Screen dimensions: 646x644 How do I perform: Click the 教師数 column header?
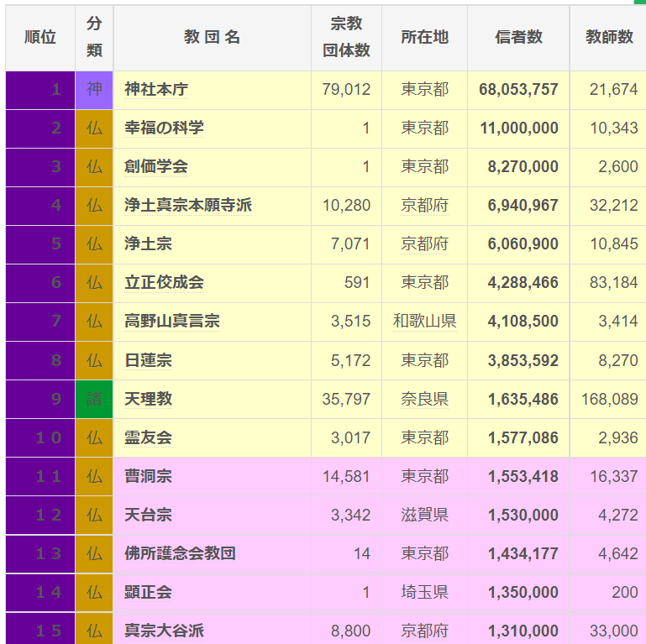(609, 38)
